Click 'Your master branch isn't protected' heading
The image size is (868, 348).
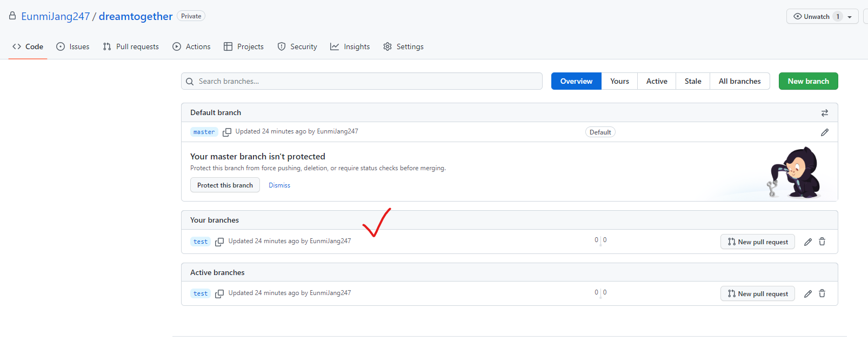coord(258,156)
